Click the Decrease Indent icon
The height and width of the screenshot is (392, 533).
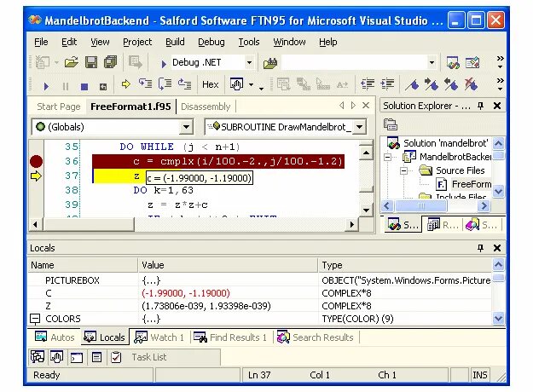point(368,84)
